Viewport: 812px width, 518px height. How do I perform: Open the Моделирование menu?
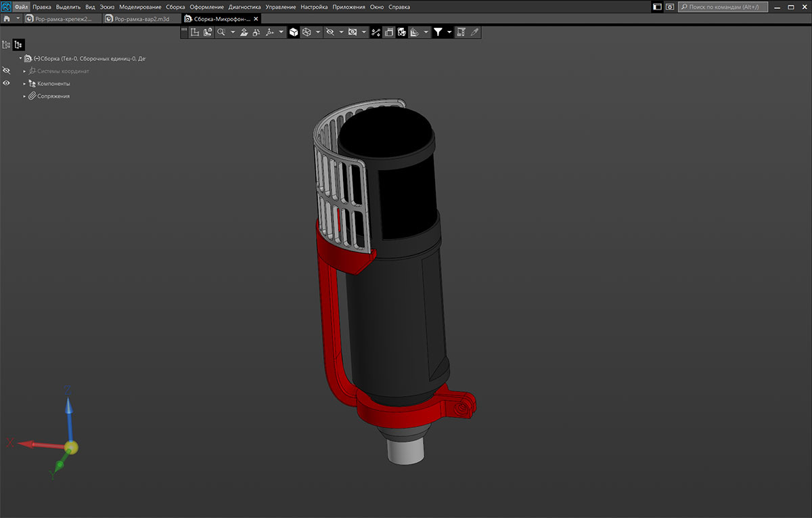point(141,7)
